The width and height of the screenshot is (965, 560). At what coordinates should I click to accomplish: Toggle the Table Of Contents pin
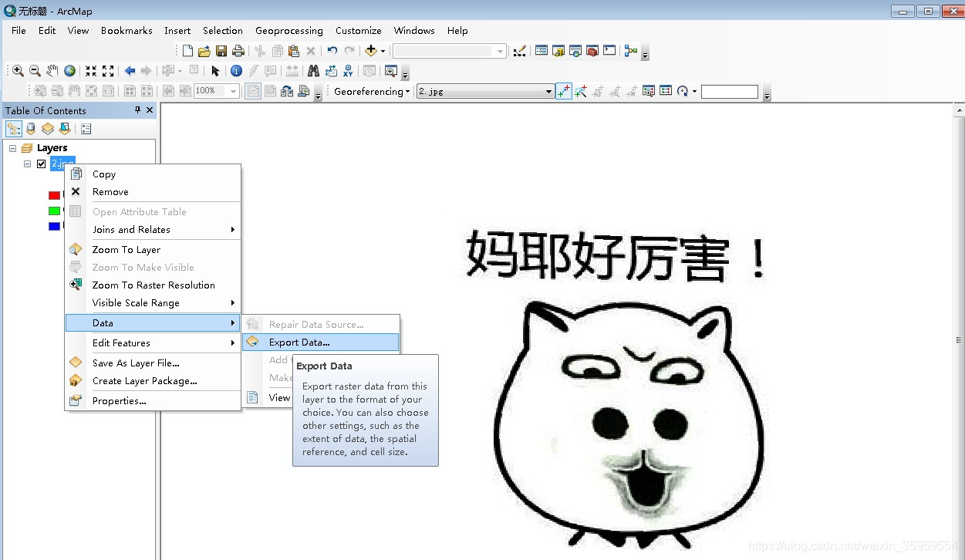pyautogui.click(x=137, y=110)
